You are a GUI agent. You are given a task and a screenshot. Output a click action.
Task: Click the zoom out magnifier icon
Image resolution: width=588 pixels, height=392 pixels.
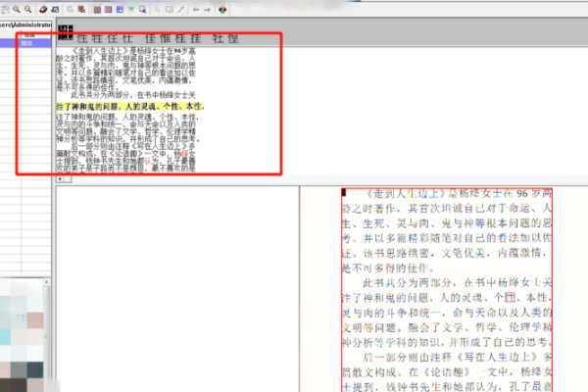(27, 9)
